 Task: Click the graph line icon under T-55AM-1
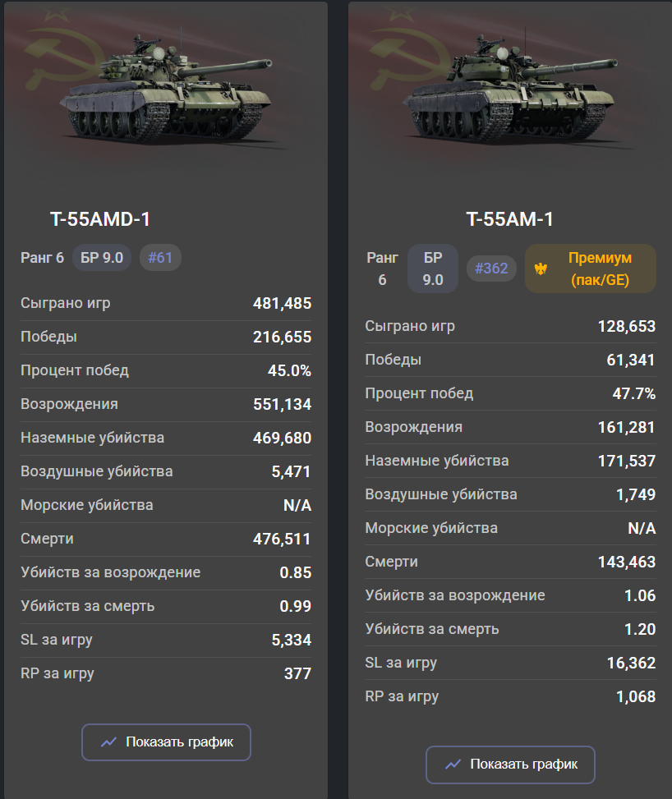[x=453, y=765]
